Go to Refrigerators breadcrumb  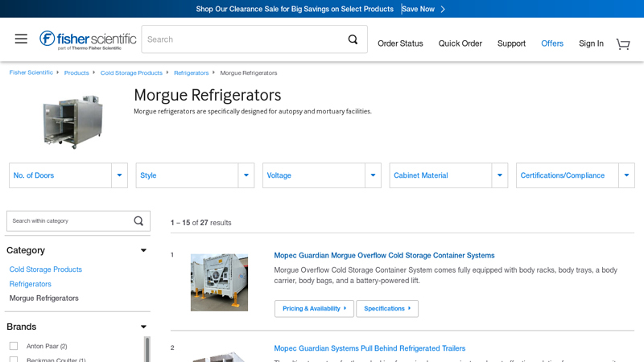point(192,73)
